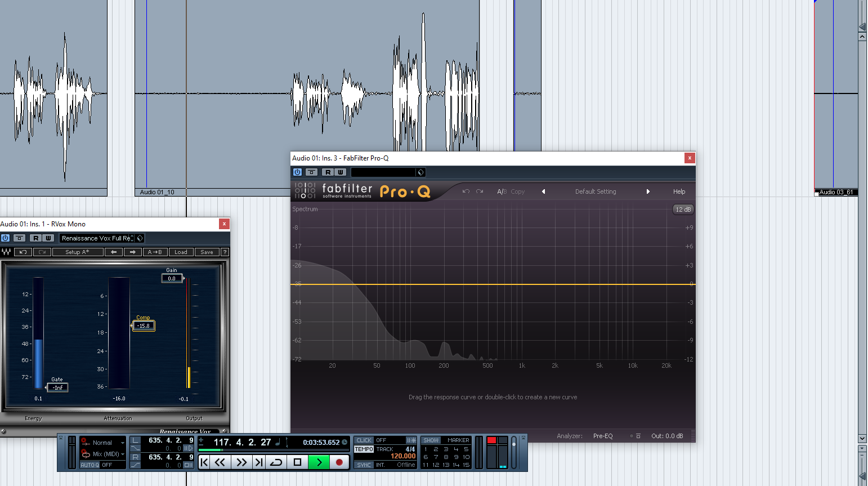Screen dimensions: 868x486
Task: Toggle the CLICK metronome button
Action: (364, 440)
